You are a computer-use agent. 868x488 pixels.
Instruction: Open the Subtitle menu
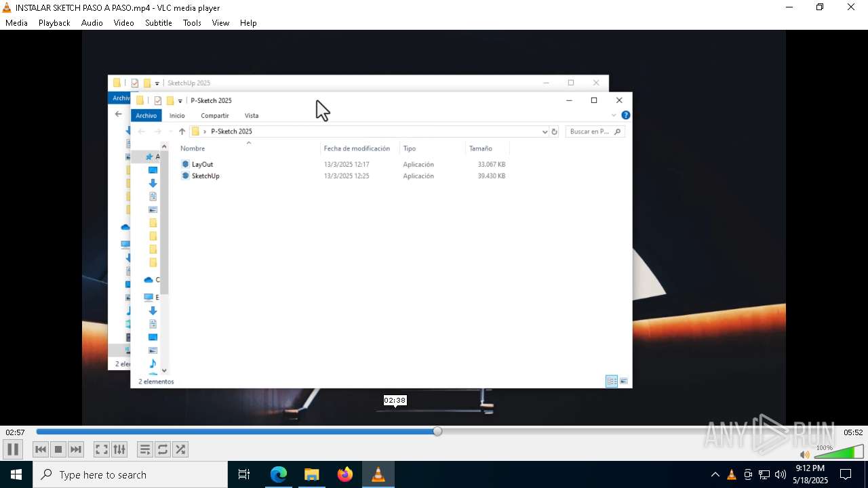click(159, 22)
